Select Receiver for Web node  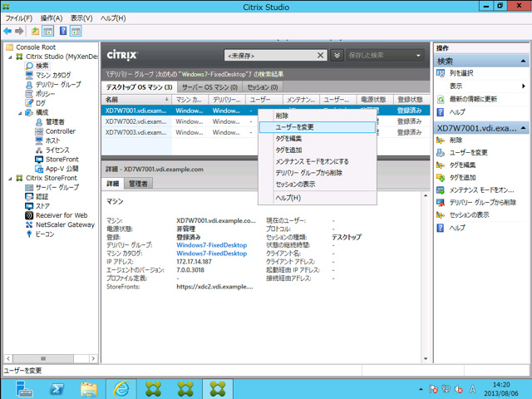[62, 215]
